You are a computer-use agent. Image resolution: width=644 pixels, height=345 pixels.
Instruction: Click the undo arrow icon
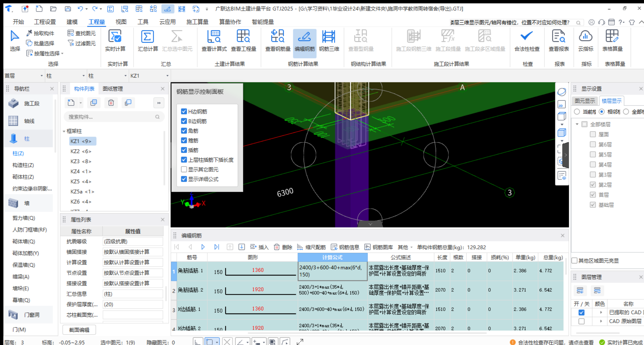click(x=80, y=9)
